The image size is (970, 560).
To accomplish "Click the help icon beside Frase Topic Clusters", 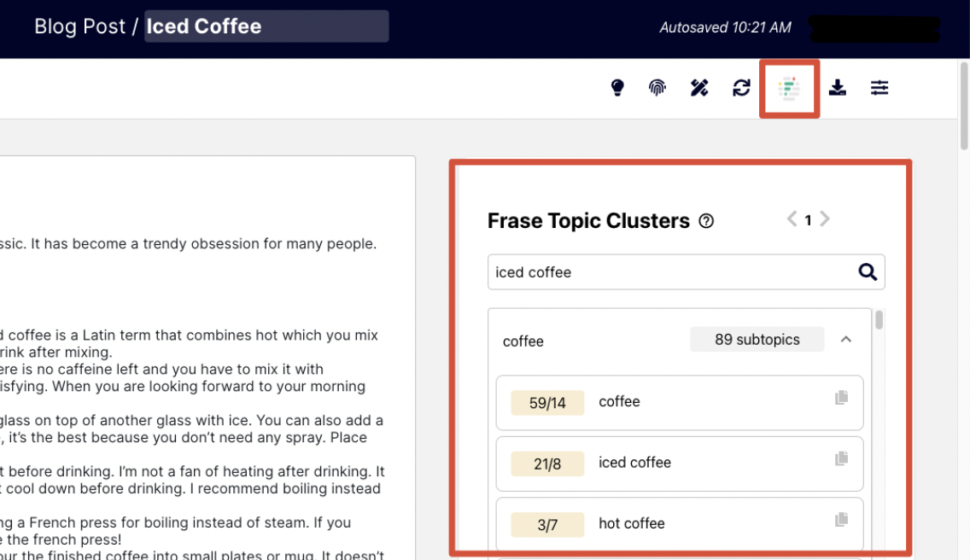I will 706,221.
